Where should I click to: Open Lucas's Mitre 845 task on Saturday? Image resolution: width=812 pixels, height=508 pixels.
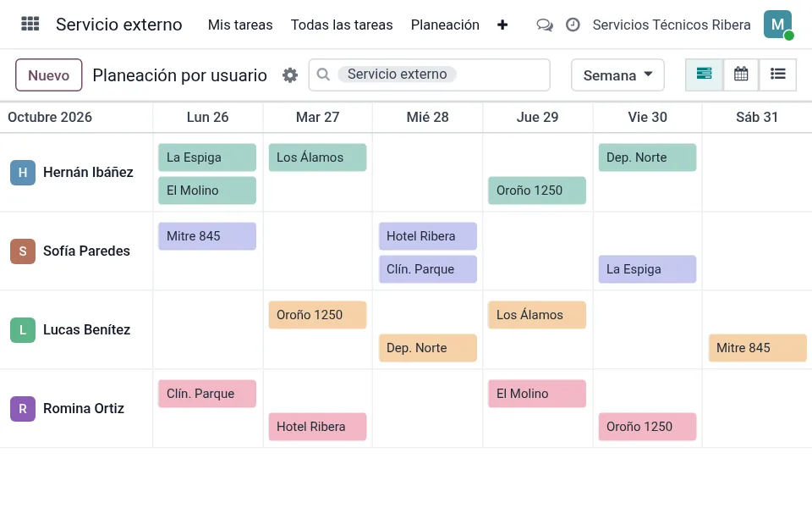758,348
